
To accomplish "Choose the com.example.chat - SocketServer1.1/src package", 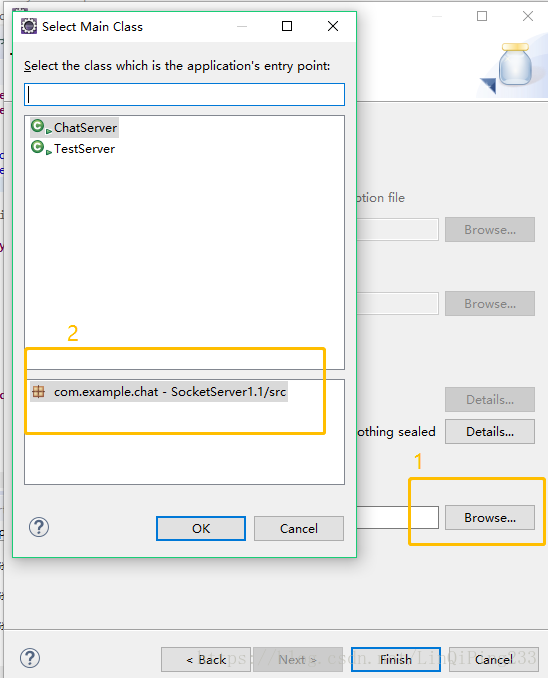I will click(x=159, y=392).
